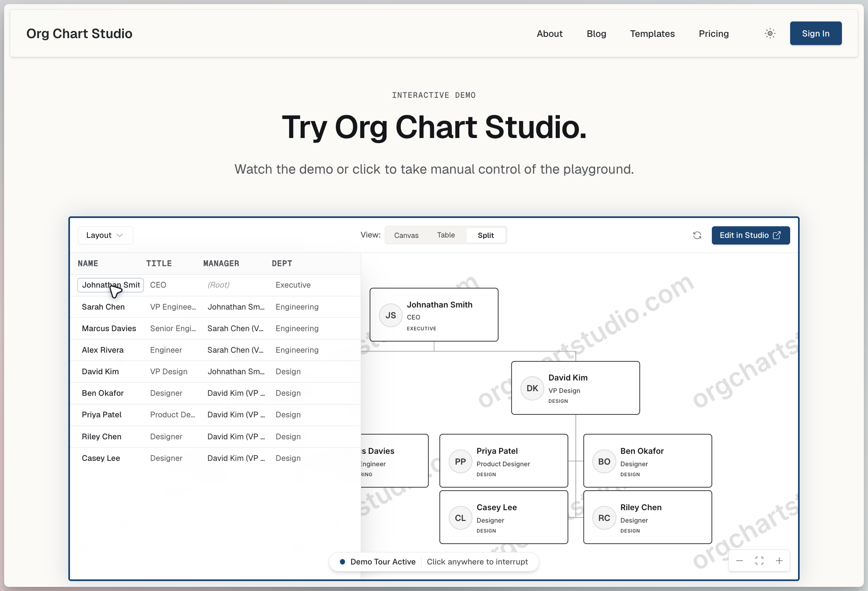The height and width of the screenshot is (591, 868).
Task: Zoom in with the plus icon
Action: (x=779, y=561)
